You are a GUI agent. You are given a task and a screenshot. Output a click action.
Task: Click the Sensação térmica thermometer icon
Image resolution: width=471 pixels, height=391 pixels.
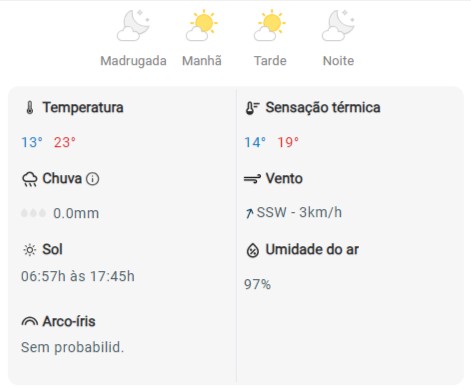pyautogui.click(x=252, y=108)
